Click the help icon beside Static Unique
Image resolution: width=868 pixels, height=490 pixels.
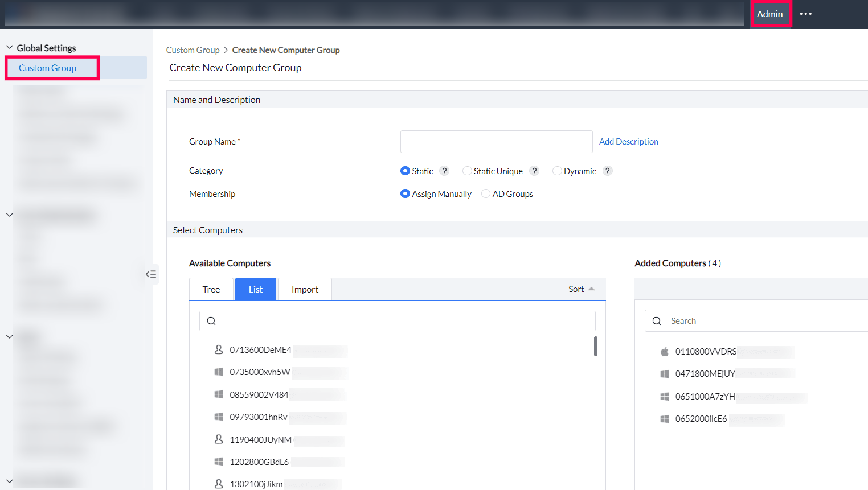coord(534,171)
